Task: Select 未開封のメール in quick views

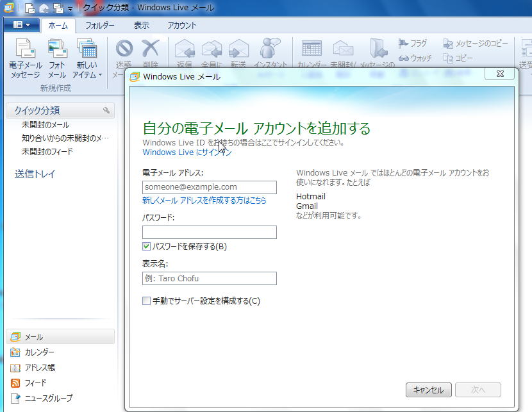Action: [x=46, y=125]
